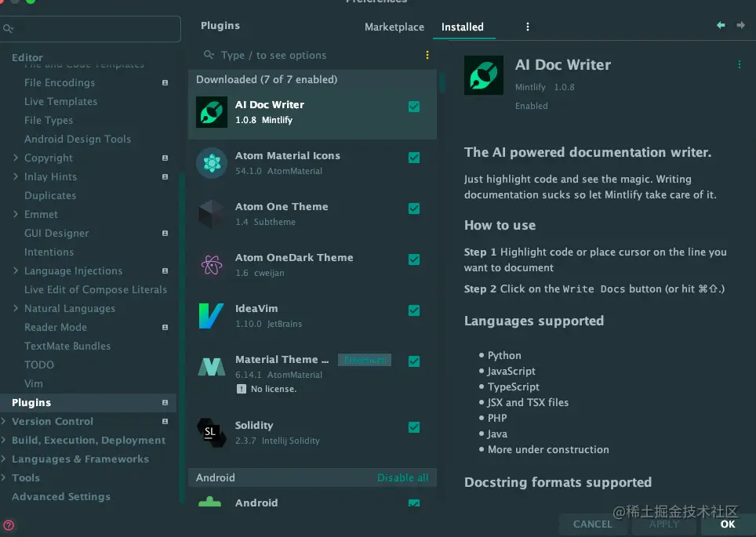Disable AI Doc Writer plugin checkbox

[413, 107]
